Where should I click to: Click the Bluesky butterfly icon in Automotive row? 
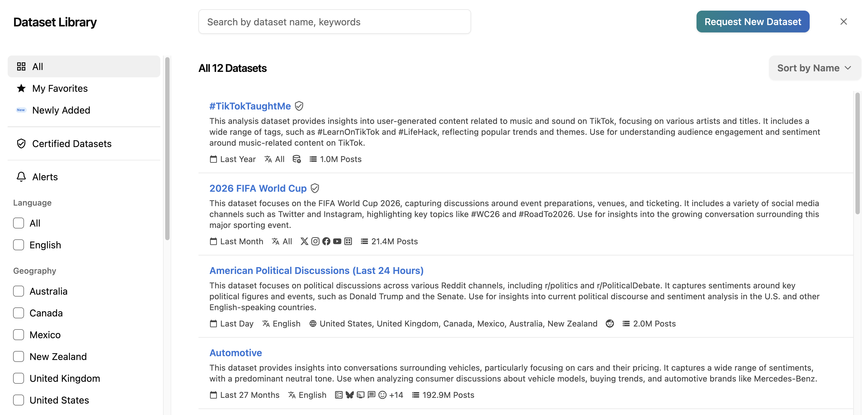click(350, 395)
